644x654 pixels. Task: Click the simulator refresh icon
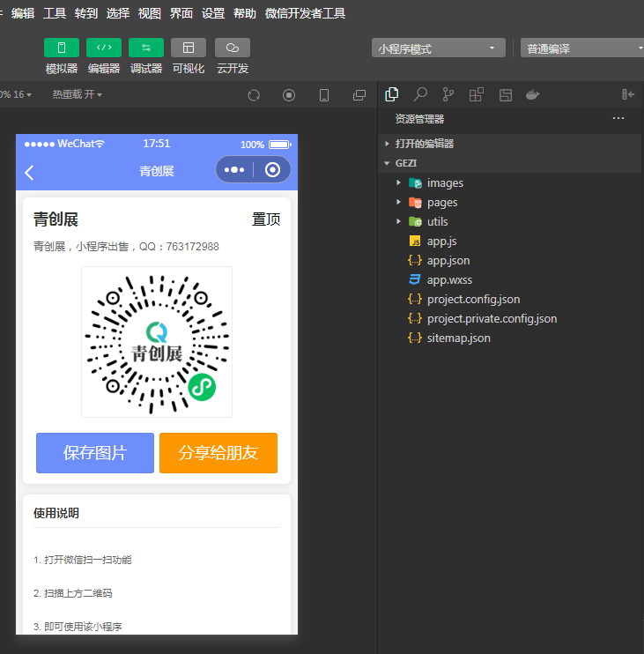254,95
